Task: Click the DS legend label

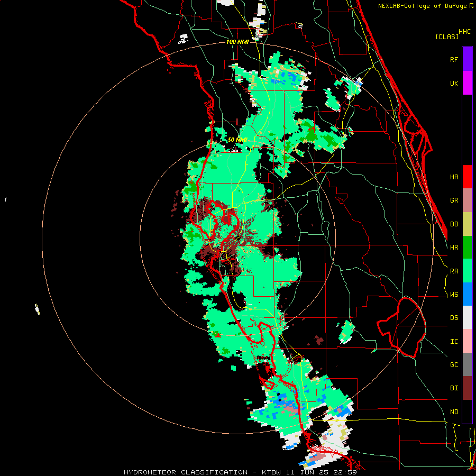Action: coord(454,318)
